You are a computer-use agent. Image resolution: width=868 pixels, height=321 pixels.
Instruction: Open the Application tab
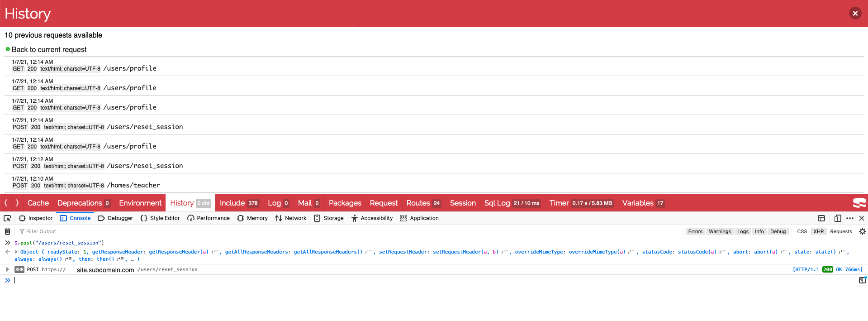[x=419, y=218]
